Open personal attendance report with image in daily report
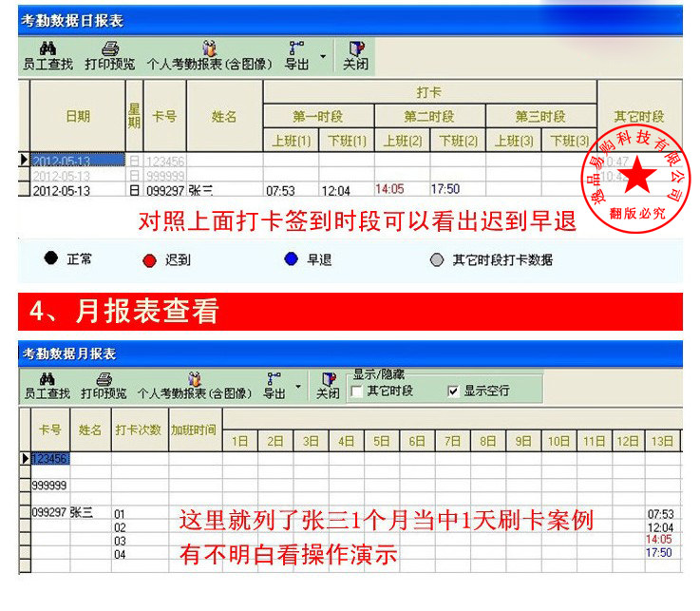Viewport: 700px width, 611px height. coord(209,56)
